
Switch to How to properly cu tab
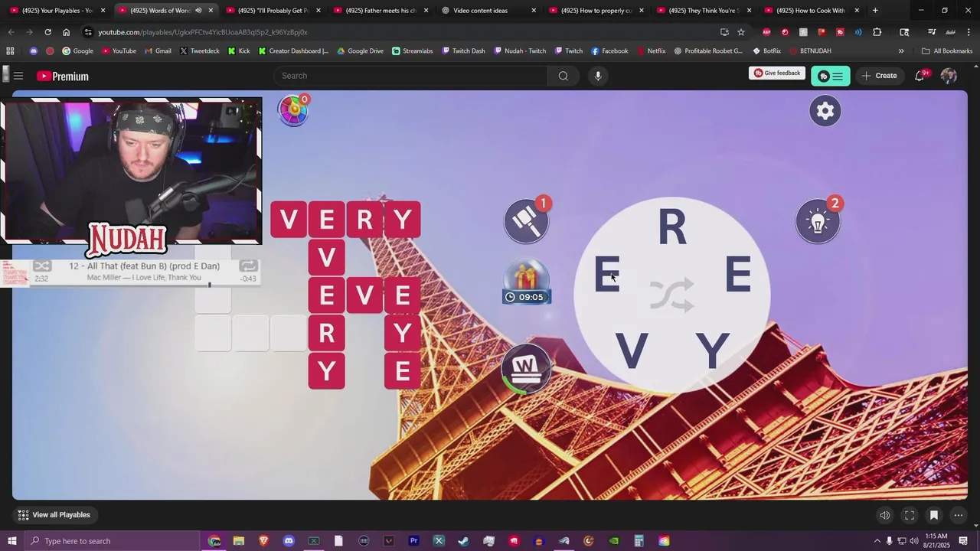595,11
